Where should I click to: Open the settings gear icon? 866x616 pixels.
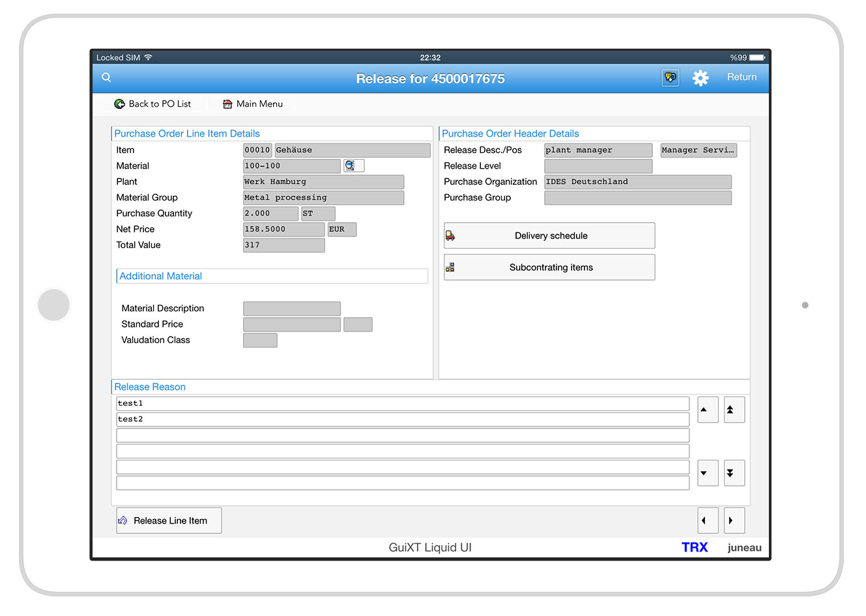click(x=700, y=78)
